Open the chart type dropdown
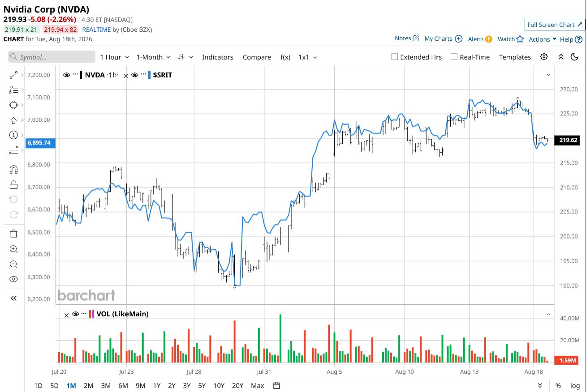 click(185, 57)
